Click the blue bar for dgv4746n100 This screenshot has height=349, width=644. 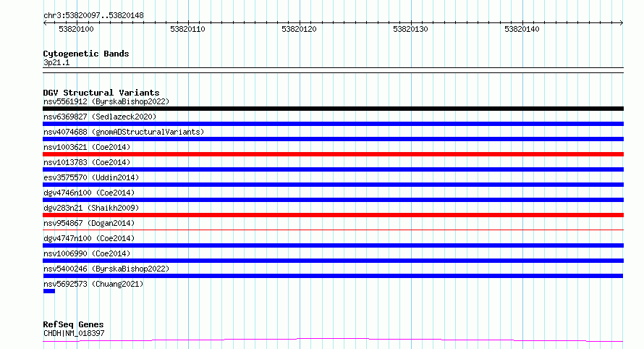pos(333,200)
